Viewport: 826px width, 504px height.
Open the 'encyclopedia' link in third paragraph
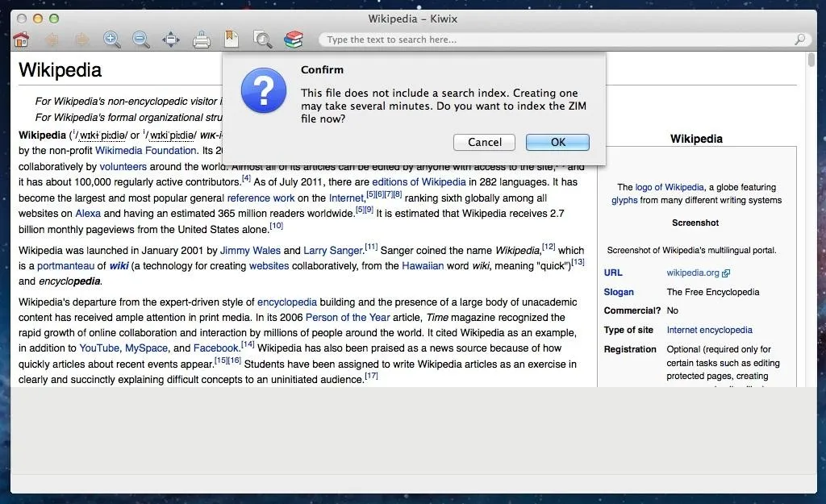[287, 302]
